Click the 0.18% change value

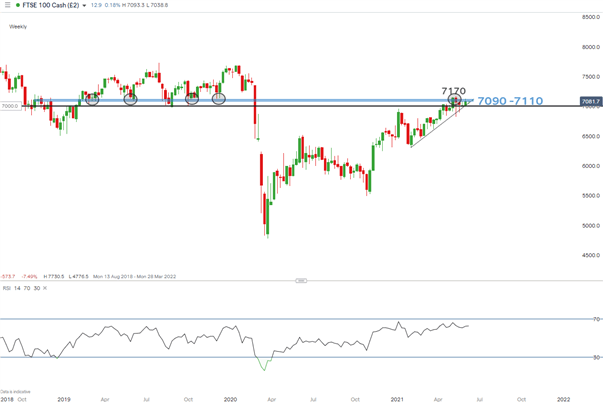112,5
